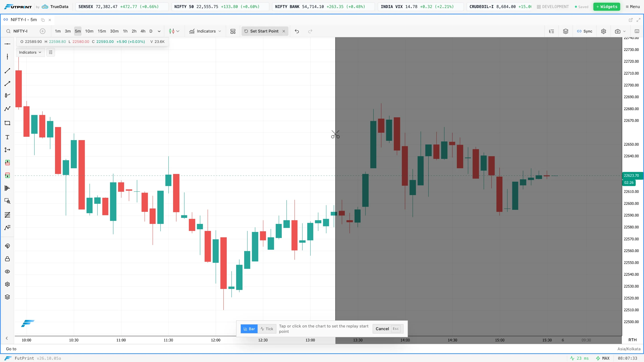Open the chart settings gear in top toolbar

[604, 31]
